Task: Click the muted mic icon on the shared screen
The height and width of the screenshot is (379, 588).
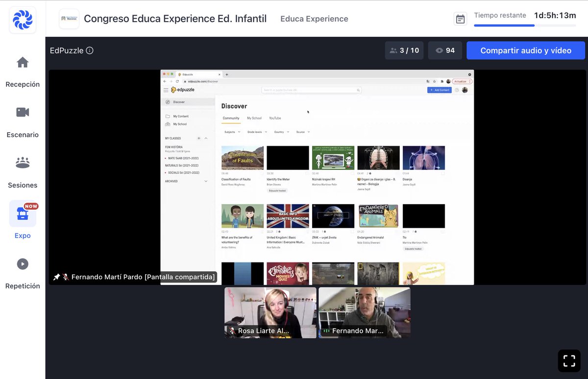Action: coord(65,277)
